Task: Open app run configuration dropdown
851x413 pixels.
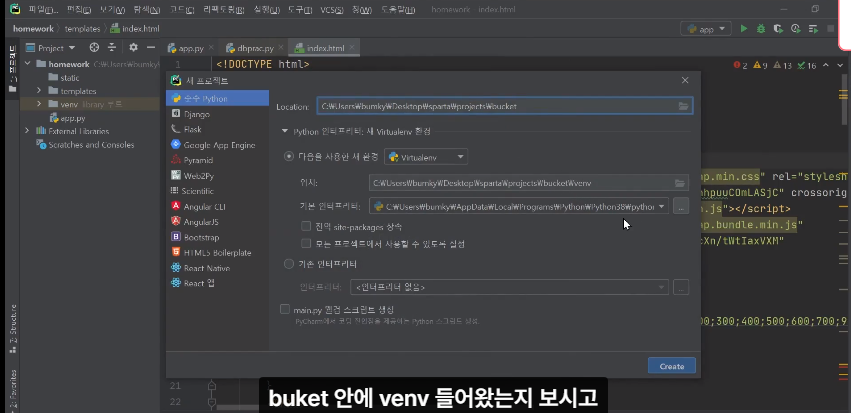Action: [706, 29]
